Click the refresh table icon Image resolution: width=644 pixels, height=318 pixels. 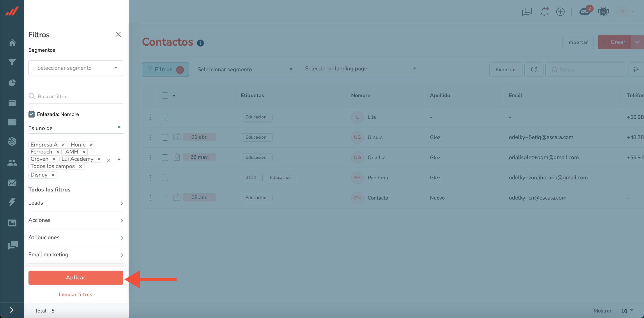tap(534, 70)
